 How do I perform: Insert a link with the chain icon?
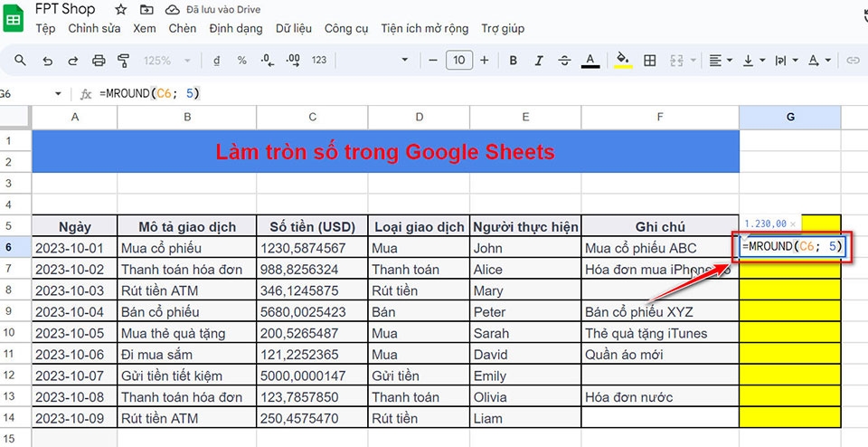point(853,61)
